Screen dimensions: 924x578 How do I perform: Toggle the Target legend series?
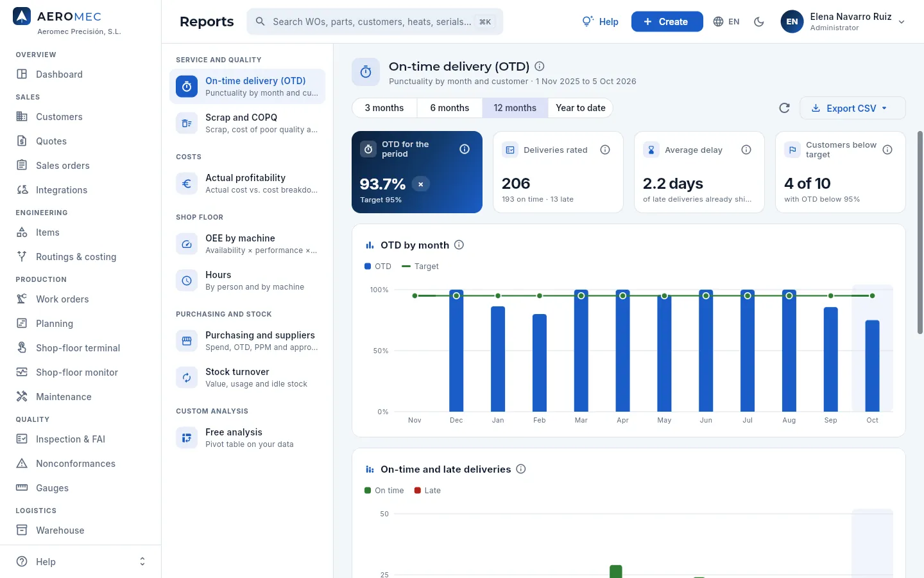coord(420,266)
